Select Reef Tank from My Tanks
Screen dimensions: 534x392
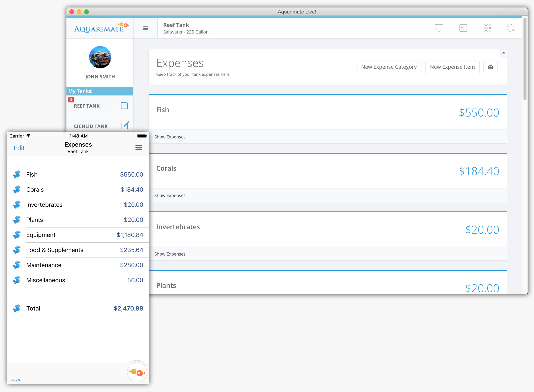coord(87,106)
